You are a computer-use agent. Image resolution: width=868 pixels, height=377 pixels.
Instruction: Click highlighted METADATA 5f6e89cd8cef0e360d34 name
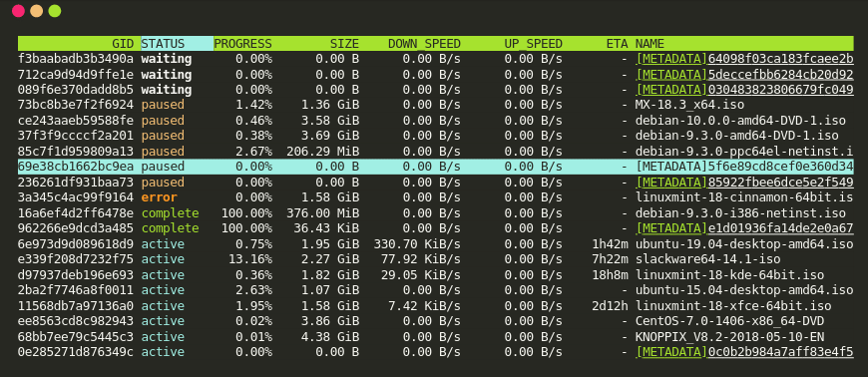[744, 167]
